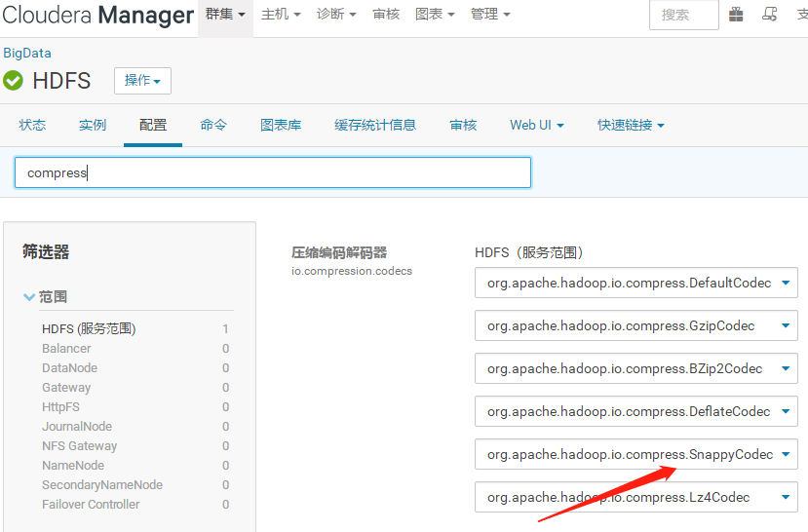Open the 诊断 menu
808x532 pixels.
(x=336, y=15)
